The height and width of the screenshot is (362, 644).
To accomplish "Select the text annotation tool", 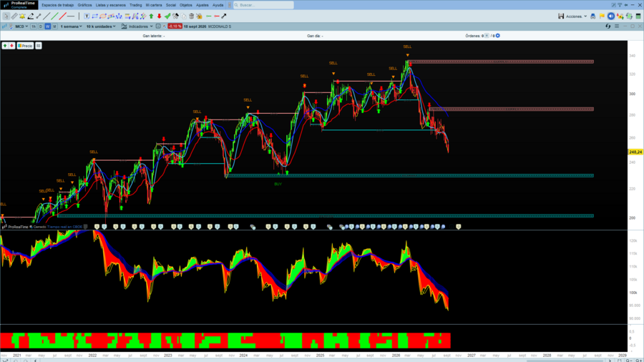I will (x=87, y=16).
